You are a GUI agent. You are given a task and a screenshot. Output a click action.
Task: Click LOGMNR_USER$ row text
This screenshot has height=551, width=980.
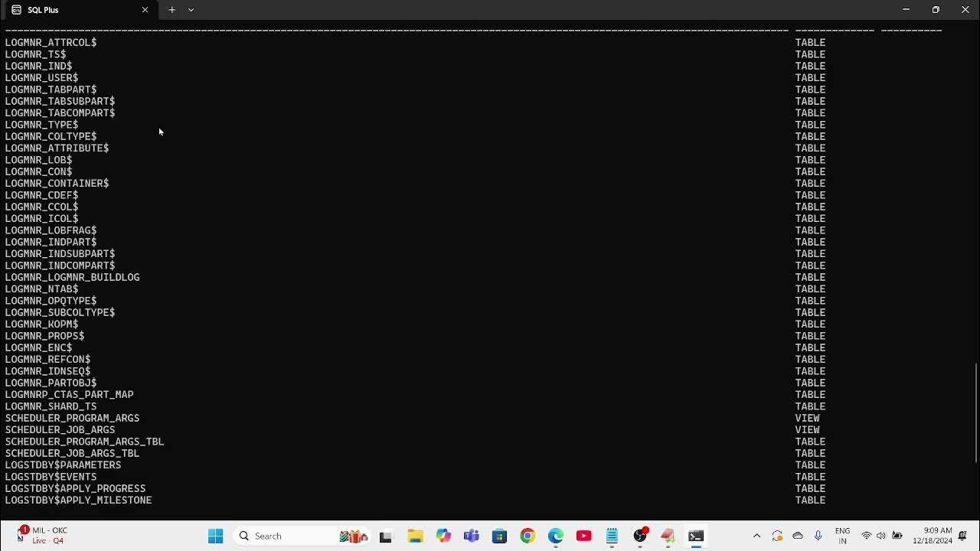coord(41,78)
